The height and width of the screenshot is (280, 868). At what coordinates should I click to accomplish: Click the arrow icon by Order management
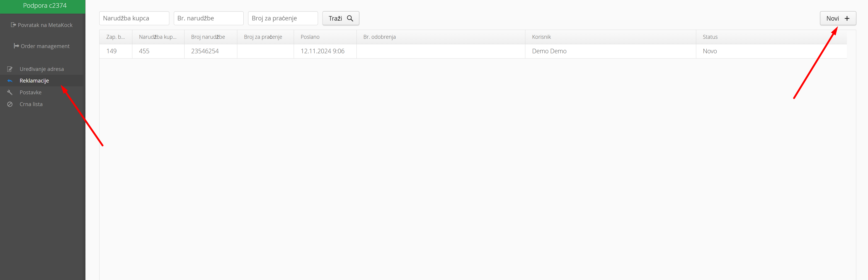click(16, 46)
